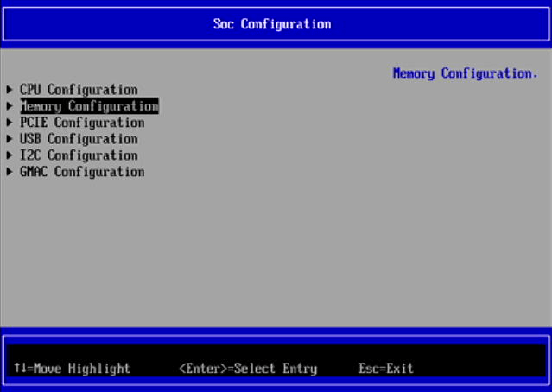The width and height of the screenshot is (552, 392).
Task: Select the highlighted Memory Configuration entry
Action: (89, 106)
